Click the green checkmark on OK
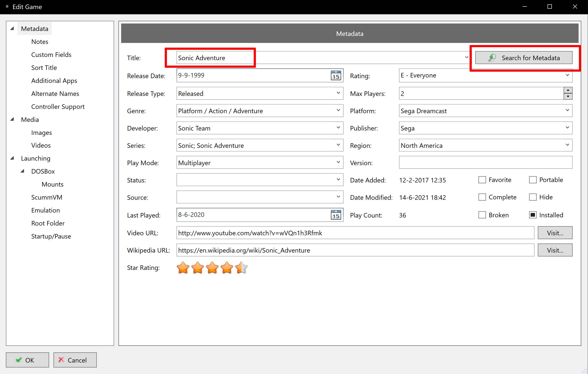The width and height of the screenshot is (588, 374). (x=19, y=359)
